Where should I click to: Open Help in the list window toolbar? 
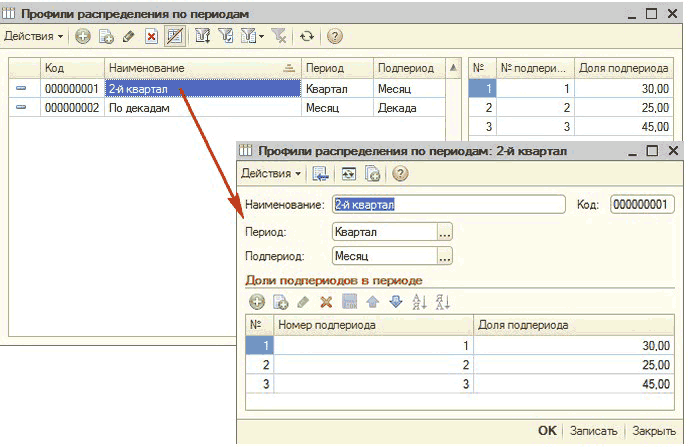[x=335, y=36]
